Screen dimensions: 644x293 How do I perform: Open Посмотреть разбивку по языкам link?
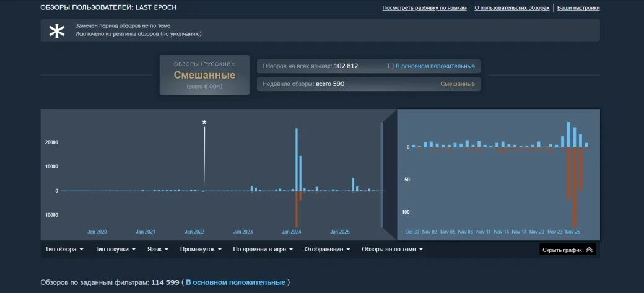point(424,8)
